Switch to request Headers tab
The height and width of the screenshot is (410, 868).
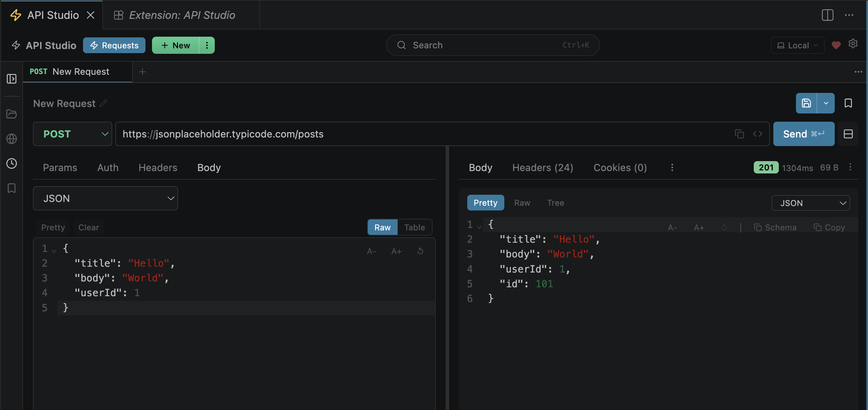(158, 168)
